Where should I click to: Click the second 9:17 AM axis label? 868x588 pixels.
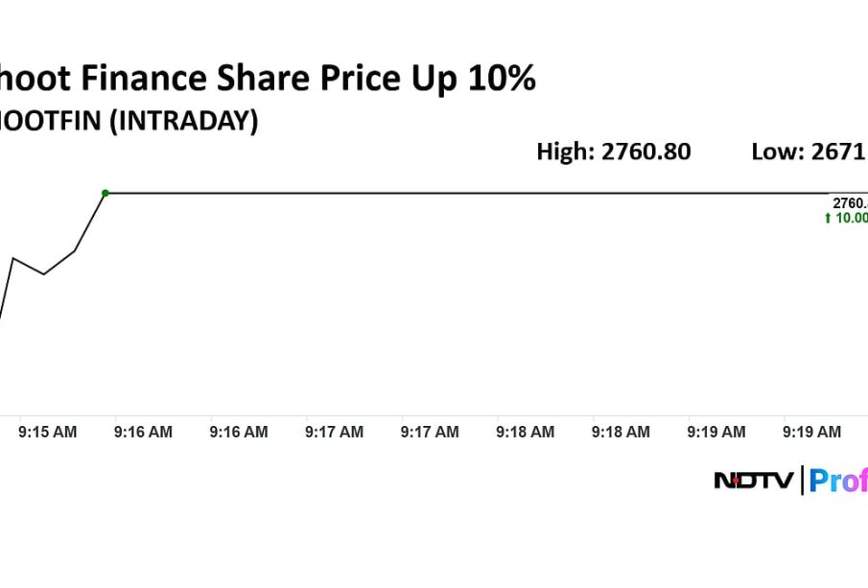430,433
